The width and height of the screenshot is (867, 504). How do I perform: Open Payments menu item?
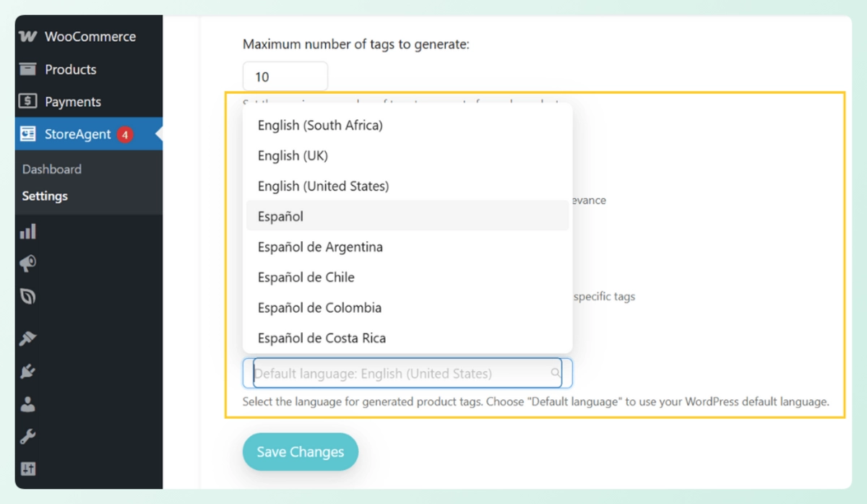click(x=72, y=102)
